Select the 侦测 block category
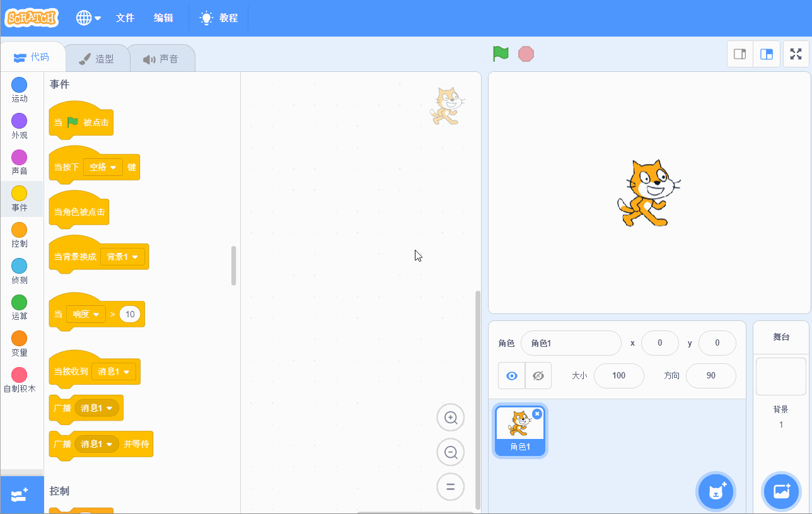Image resolution: width=812 pixels, height=514 pixels. tap(20, 271)
